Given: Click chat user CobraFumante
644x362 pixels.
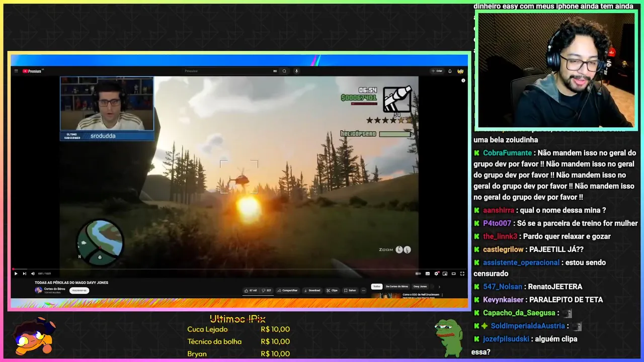Looking at the screenshot, I should [x=507, y=153].
